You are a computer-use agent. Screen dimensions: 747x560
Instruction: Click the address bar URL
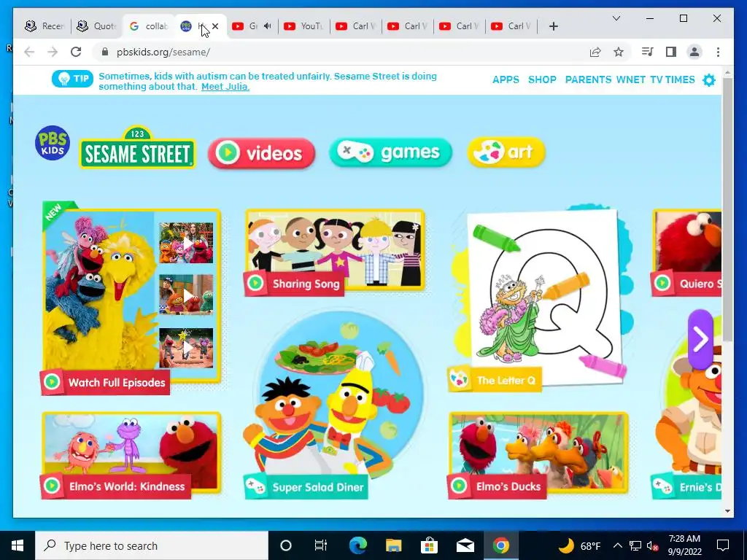(x=163, y=52)
